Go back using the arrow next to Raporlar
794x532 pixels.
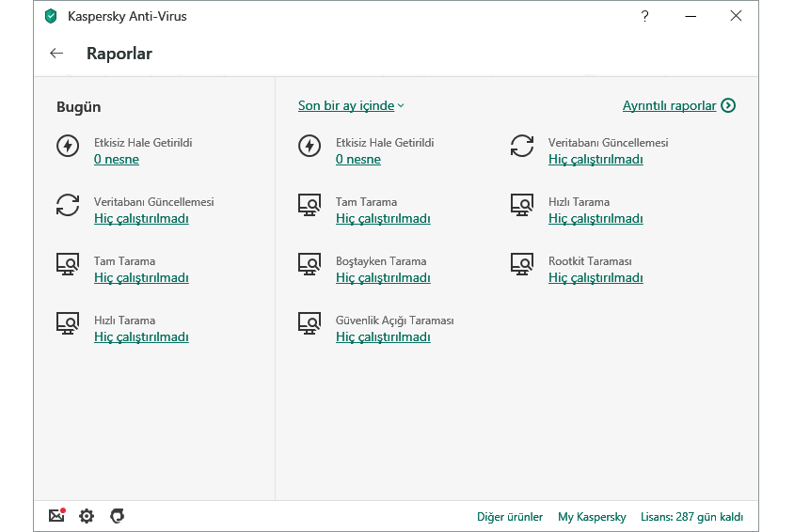(56, 54)
